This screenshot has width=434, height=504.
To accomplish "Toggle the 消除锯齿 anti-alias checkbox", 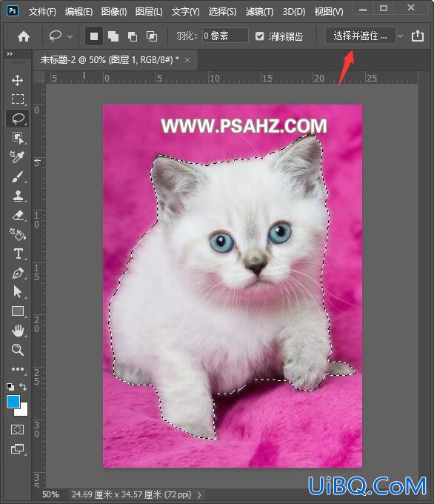I will click(x=259, y=36).
